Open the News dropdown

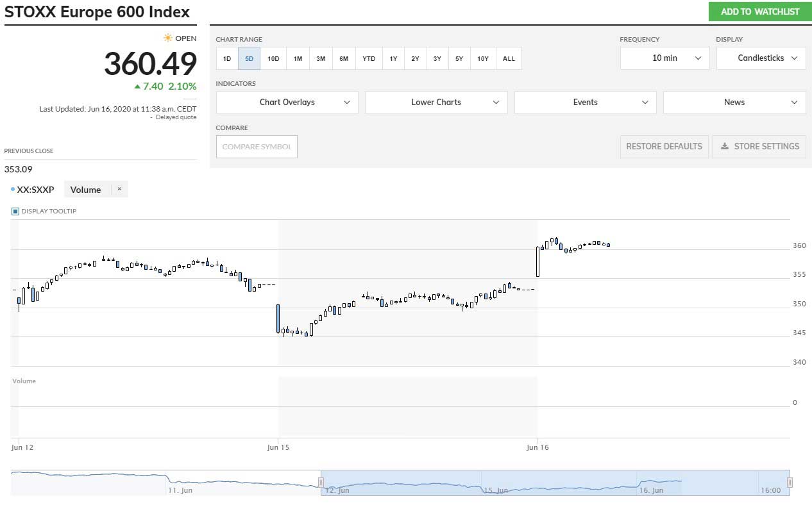pos(734,103)
